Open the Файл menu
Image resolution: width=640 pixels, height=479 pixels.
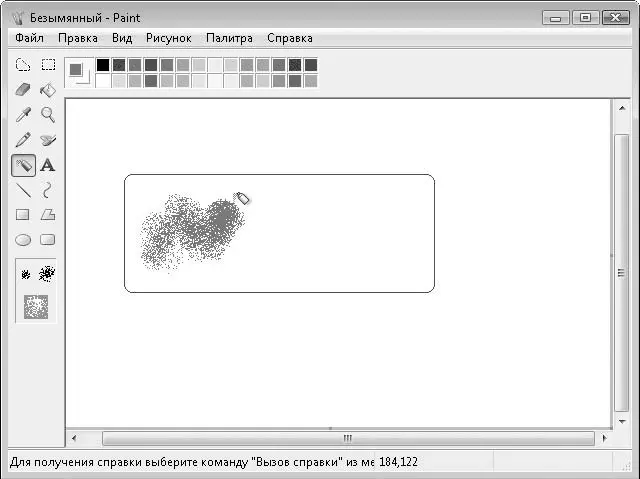pyautogui.click(x=29, y=38)
